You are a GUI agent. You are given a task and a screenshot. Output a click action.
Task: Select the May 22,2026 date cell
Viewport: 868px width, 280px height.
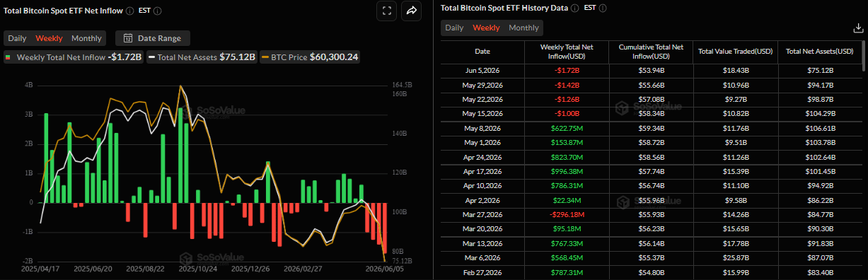[x=482, y=100]
